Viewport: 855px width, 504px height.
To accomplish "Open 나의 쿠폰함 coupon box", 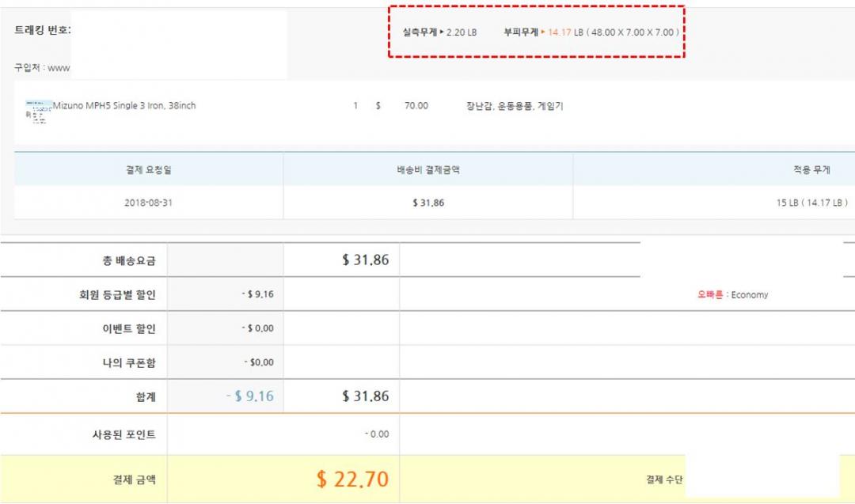I will (x=123, y=362).
